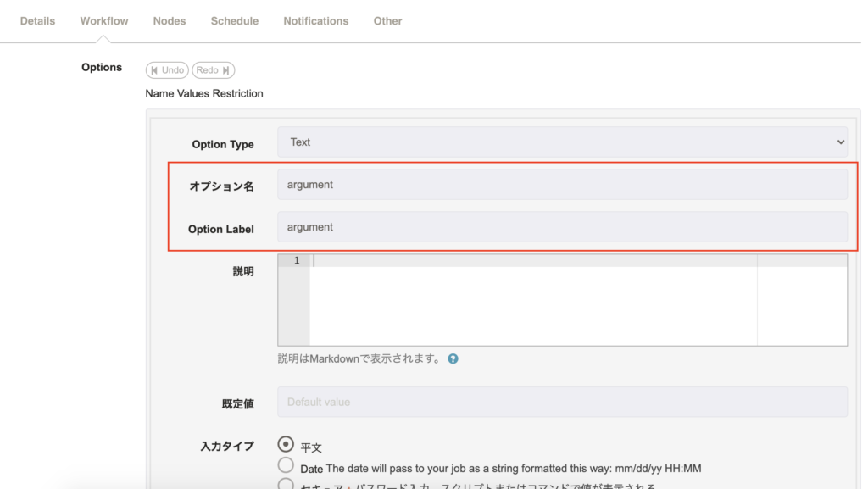Open the Notifications tab

[316, 21]
